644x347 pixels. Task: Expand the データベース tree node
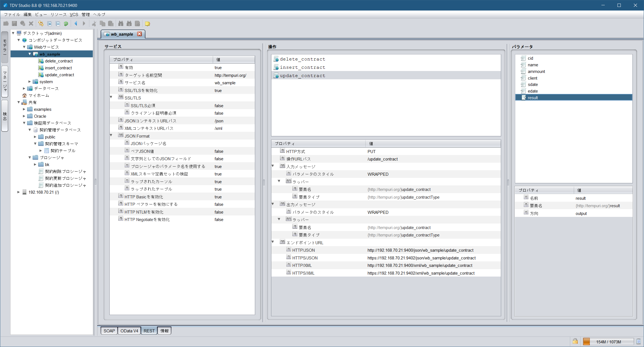point(24,88)
